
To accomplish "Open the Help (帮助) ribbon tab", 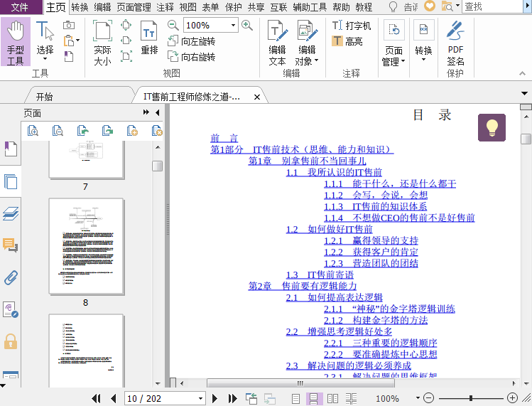I will [x=342, y=7].
